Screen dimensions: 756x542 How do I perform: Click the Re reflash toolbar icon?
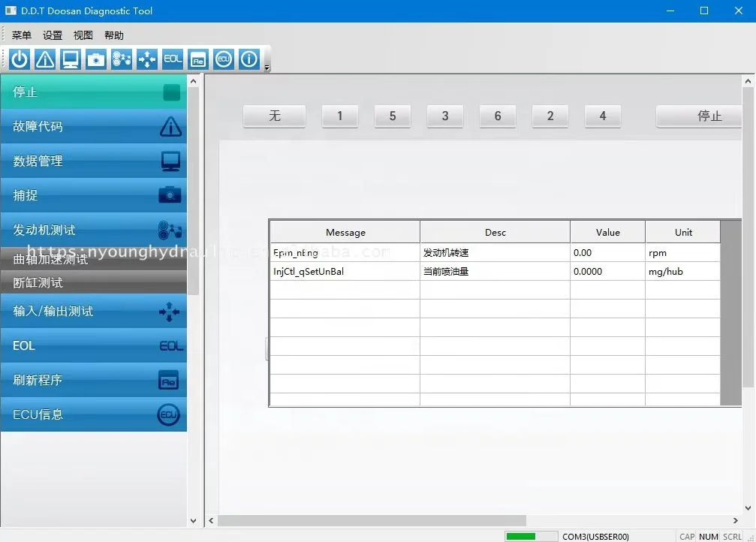[198, 59]
